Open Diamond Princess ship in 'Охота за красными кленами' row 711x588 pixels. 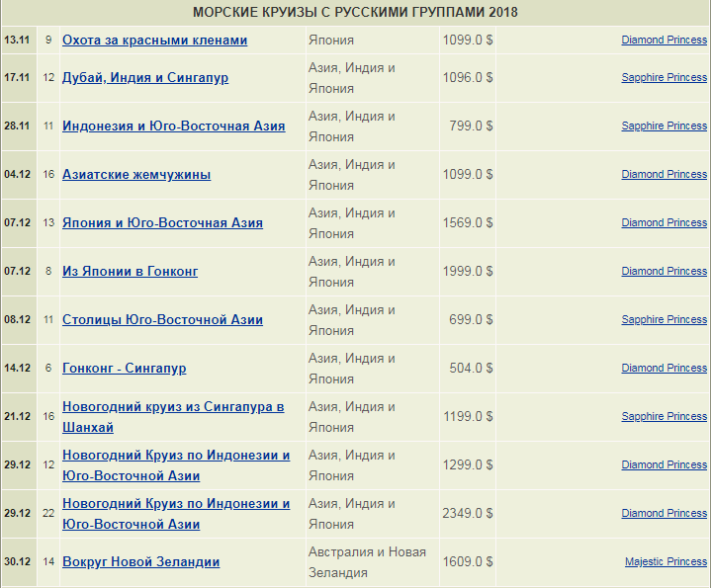point(664,41)
